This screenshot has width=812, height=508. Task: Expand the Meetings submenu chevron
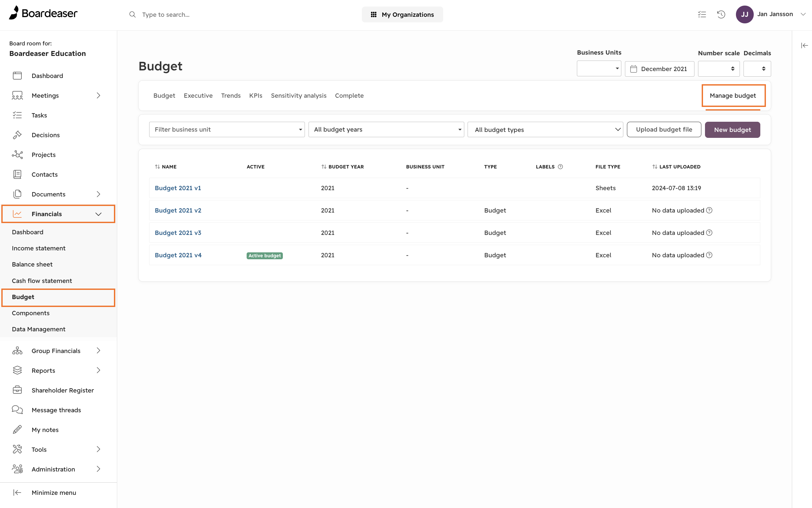(x=98, y=95)
